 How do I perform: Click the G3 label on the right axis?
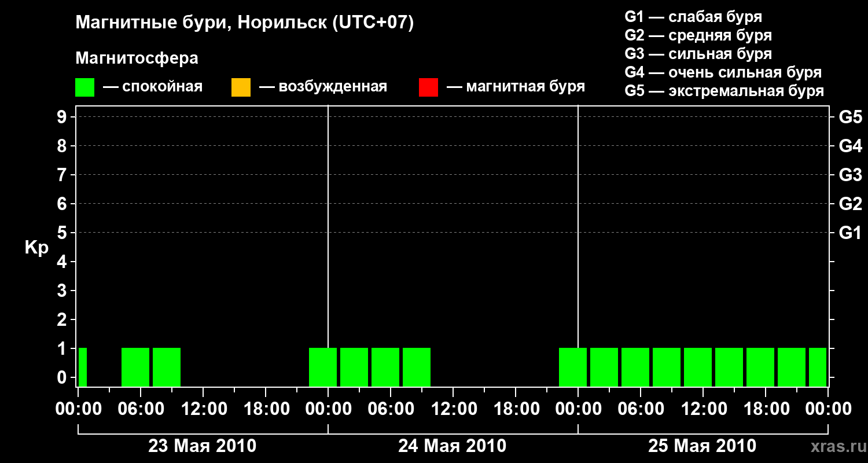(851, 175)
